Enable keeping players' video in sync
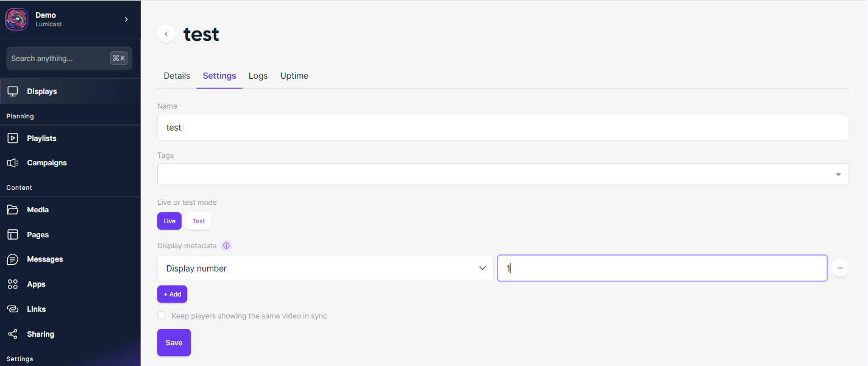The height and width of the screenshot is (366, 868). pyautogui.click(x=161, y=315)
